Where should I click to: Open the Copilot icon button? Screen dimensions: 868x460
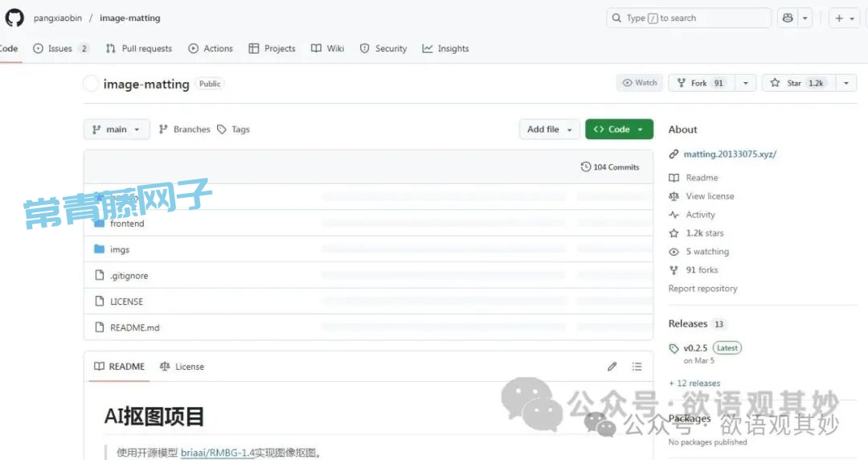[x=788, y=18]
